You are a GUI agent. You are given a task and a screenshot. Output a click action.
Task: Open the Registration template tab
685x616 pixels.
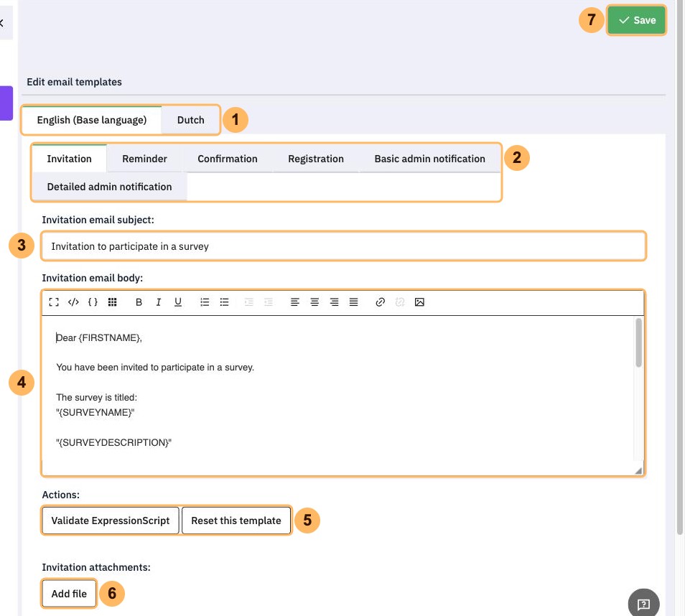tap(316, 159)
